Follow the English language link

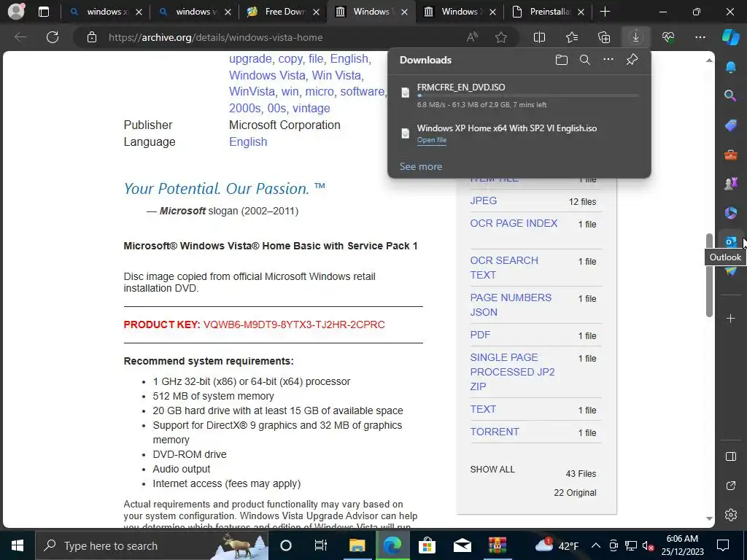(248, 142)
